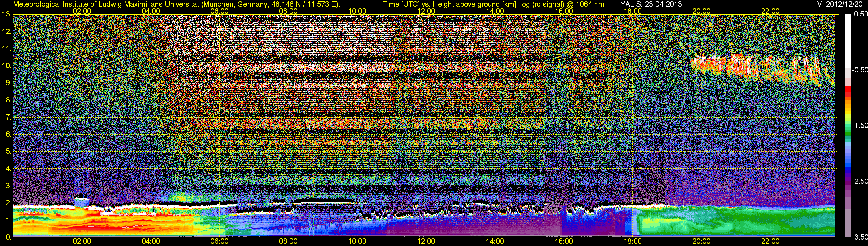Click the '9.' height axis label
Screen dimensions: 868x246
[8, 83]
